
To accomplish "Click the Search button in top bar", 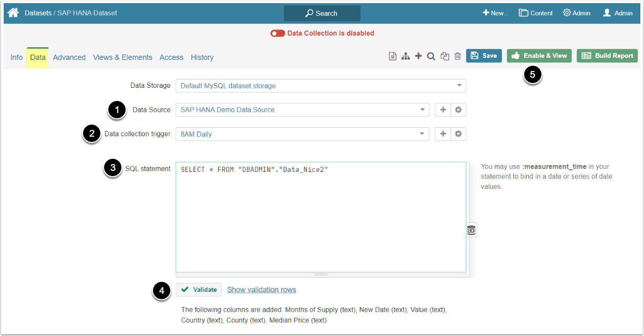I will point(322,13).
